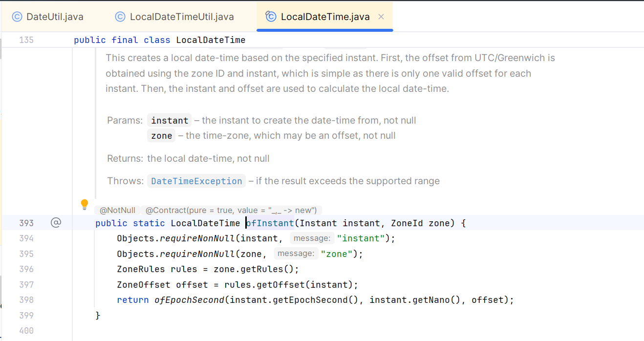Click the zone parameter chip in Javadoc Params

coord(161,135)
